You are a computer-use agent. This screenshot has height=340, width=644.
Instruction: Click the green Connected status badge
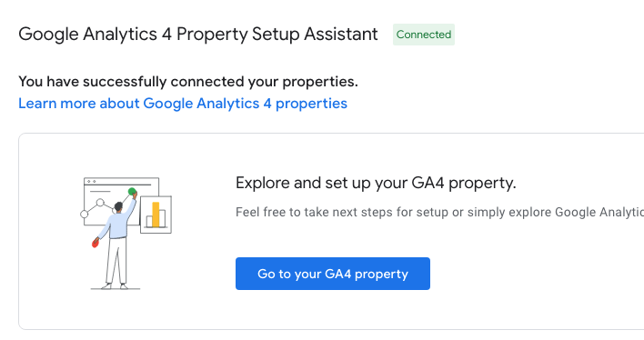tap(424, 35)
